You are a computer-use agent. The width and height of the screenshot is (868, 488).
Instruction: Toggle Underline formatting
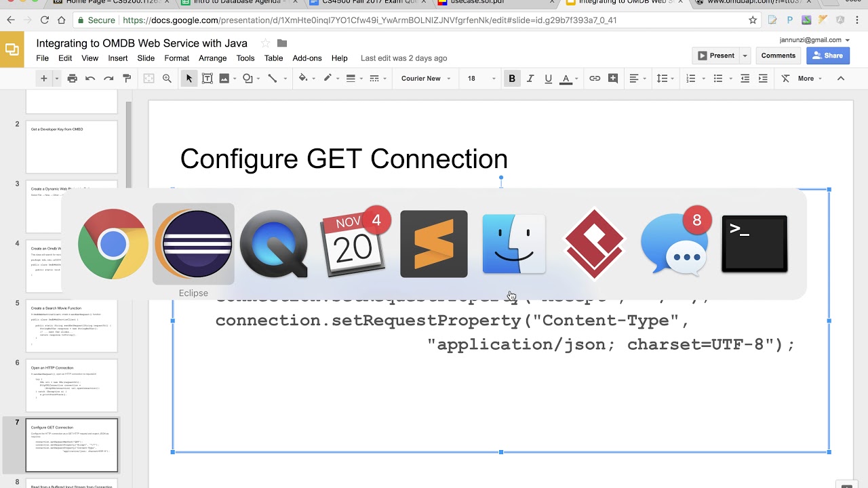(x=549, y=79)
